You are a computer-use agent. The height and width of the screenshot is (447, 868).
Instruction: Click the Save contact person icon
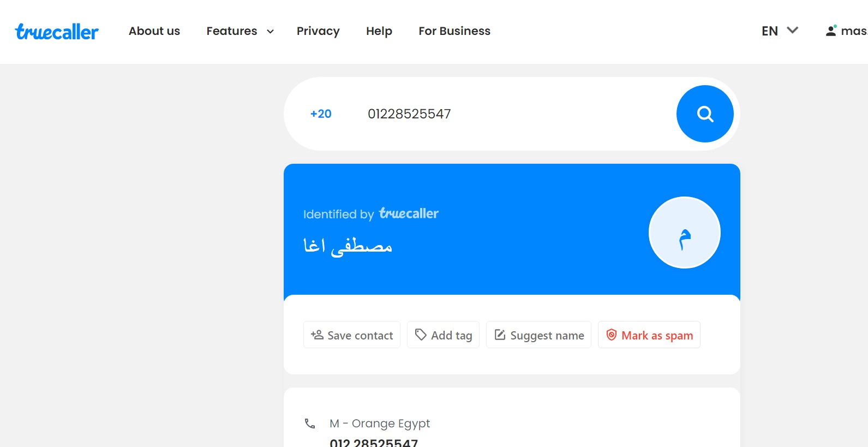pyautogui.click(x=317, y=335)
